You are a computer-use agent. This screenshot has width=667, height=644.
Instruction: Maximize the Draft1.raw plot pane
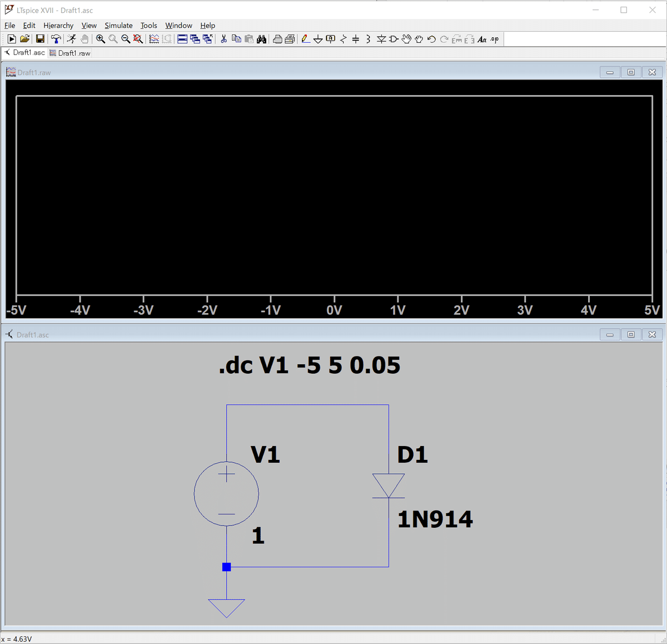coord(631,72)
